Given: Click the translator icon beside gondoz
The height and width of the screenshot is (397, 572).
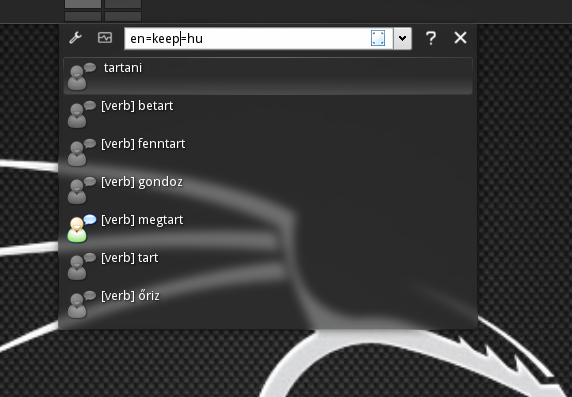Looking at the screenshot, I should 82,190.
